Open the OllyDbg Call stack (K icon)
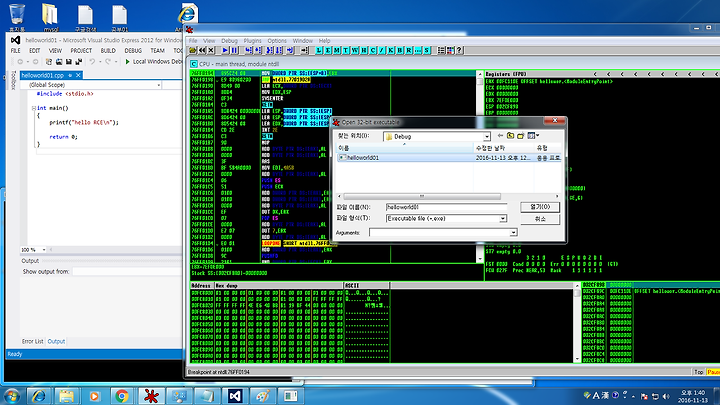 click(391, 50)
